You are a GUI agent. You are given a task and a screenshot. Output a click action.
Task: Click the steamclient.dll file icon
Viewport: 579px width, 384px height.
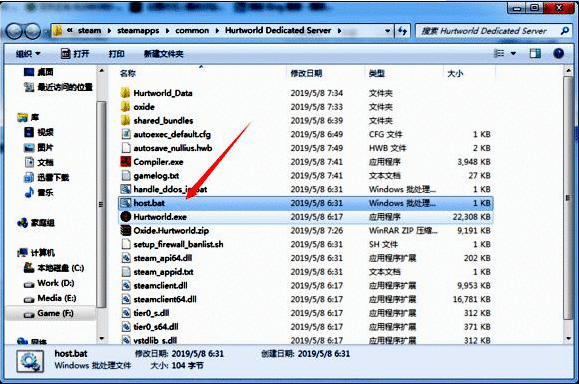126,285
